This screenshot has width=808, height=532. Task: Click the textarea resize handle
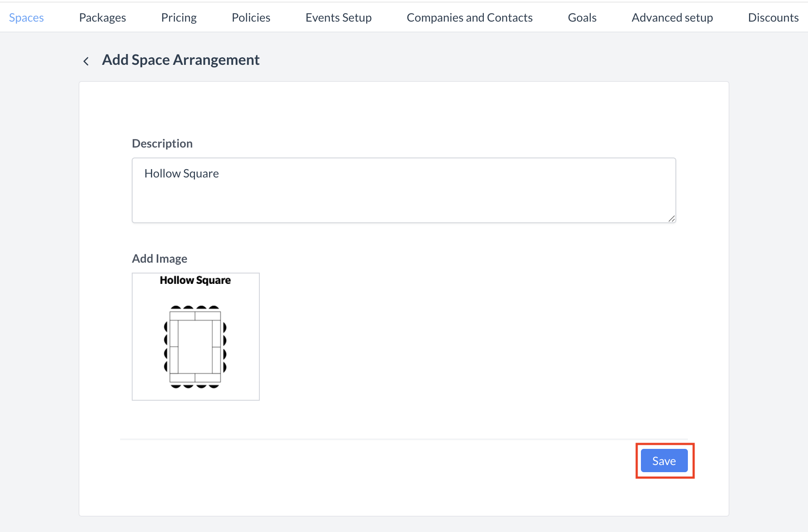click(x=672, y=219)
